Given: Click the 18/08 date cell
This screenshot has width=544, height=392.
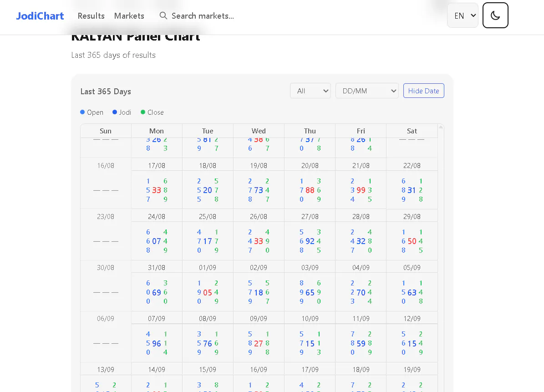Looking at the screenshot, I should coord(208,166).
